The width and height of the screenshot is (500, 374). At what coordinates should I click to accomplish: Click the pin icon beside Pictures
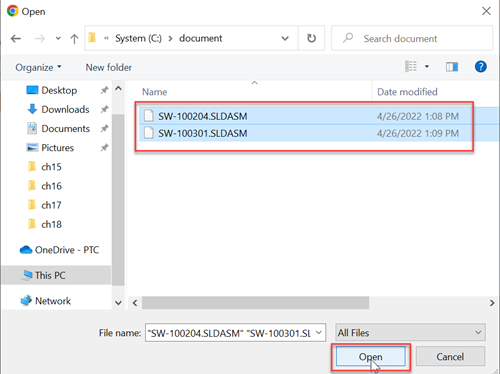point(105,147)
